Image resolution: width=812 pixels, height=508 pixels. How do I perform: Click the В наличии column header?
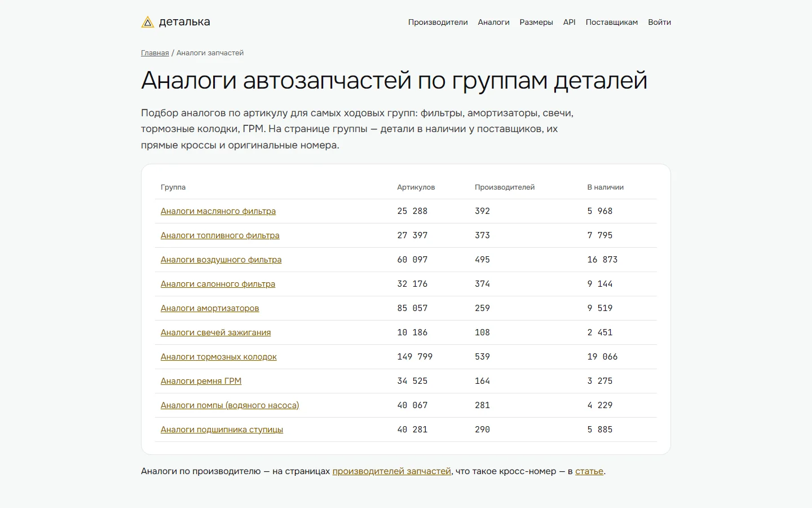click(606, 187)
